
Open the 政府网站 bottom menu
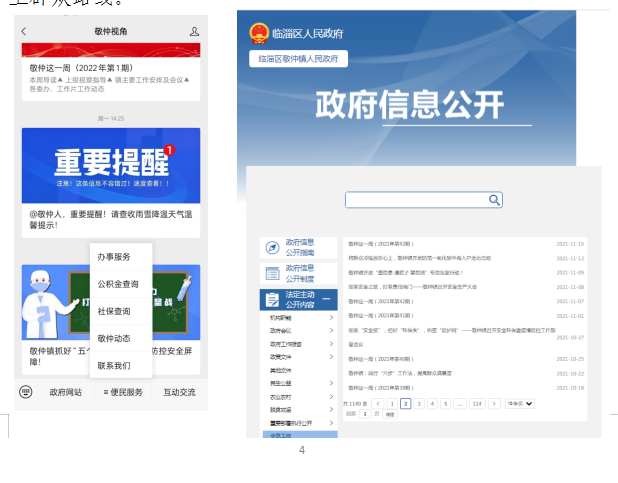point(66,392)
